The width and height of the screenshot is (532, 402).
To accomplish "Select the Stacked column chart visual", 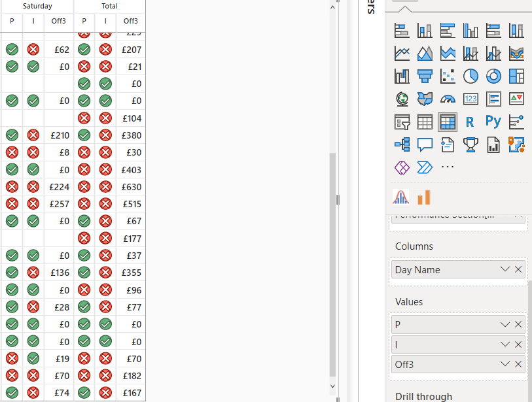I will 425,31.
